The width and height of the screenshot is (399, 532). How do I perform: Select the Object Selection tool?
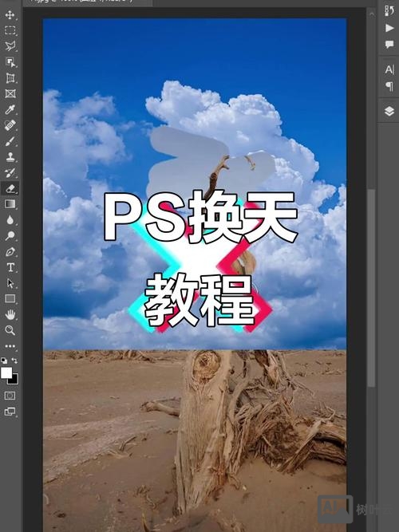click(x=10, y=62)
